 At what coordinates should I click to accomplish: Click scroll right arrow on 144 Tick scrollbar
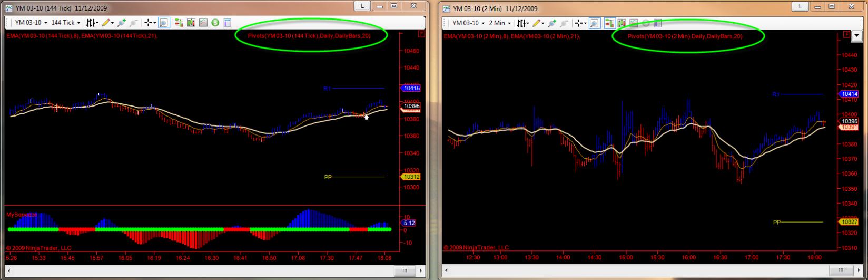(x=420, y=271)
